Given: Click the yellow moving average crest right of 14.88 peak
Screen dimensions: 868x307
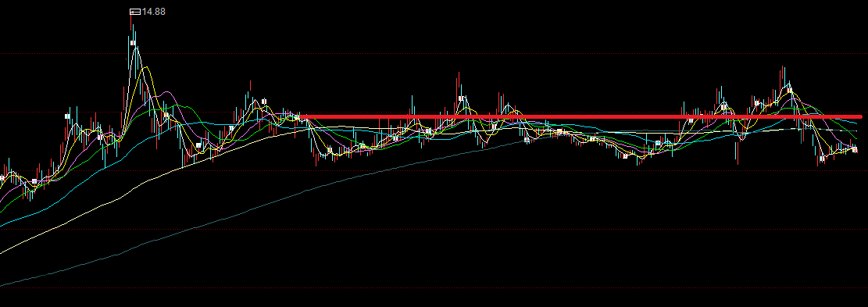Looking at the screenshot, I should click(146, 67).
